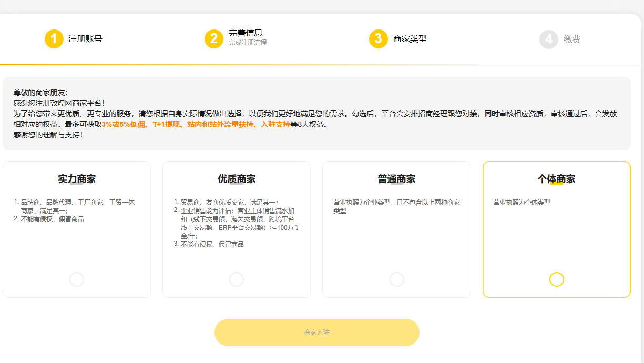The image size is (644, 363).
Task: Click the 优质商家 card heading
Action: 237,179
